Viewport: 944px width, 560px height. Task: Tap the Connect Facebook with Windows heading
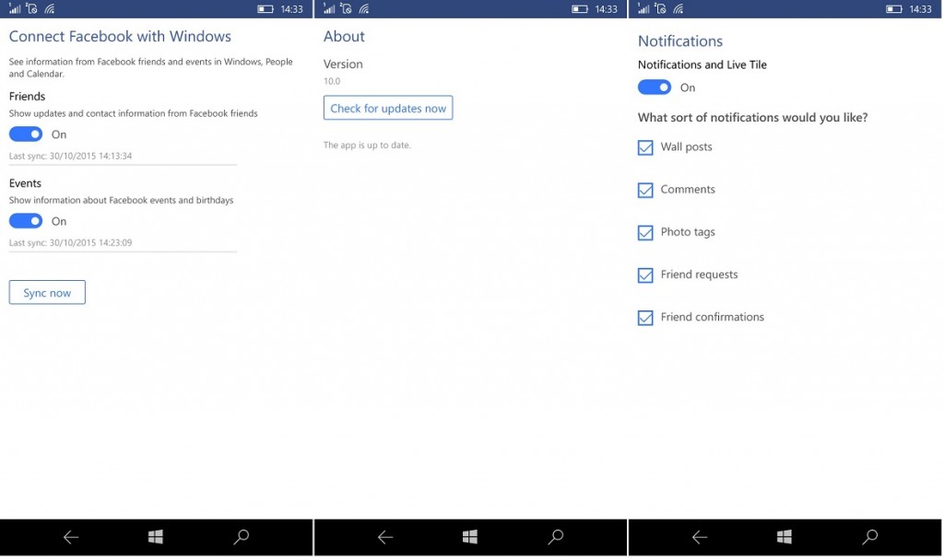click(120, 36)
